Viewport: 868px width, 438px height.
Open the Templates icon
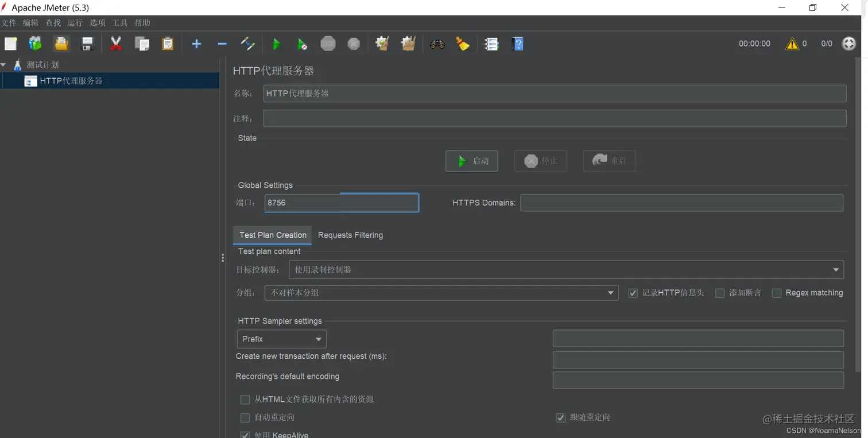pyautogui.click(x=36, y=44)
